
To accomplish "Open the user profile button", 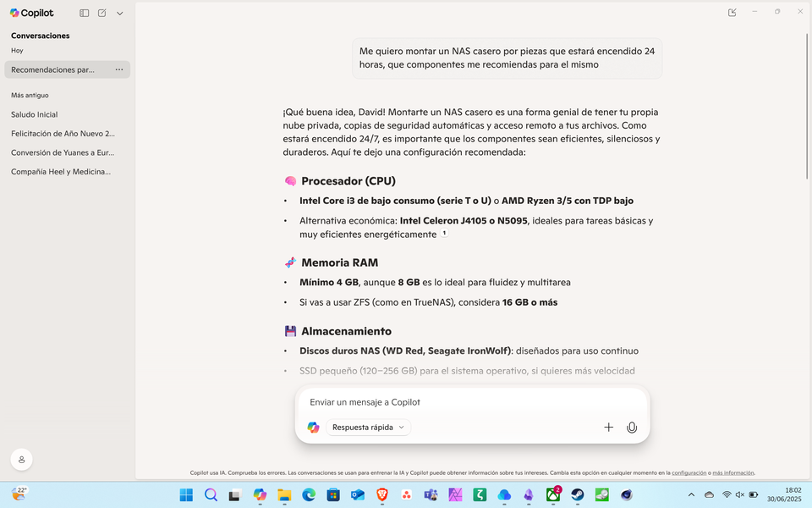I will (x=22, y=459).
